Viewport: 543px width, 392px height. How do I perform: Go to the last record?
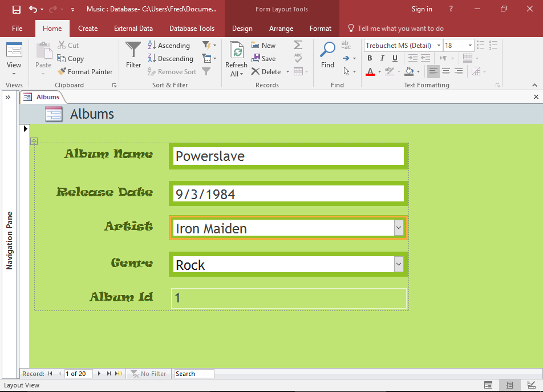point(108,373)
